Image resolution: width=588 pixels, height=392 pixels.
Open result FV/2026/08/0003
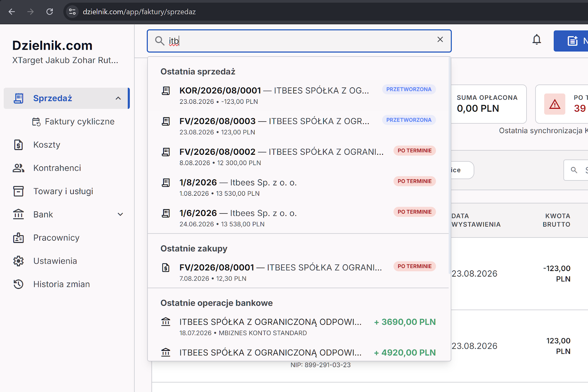pos(298,126)
